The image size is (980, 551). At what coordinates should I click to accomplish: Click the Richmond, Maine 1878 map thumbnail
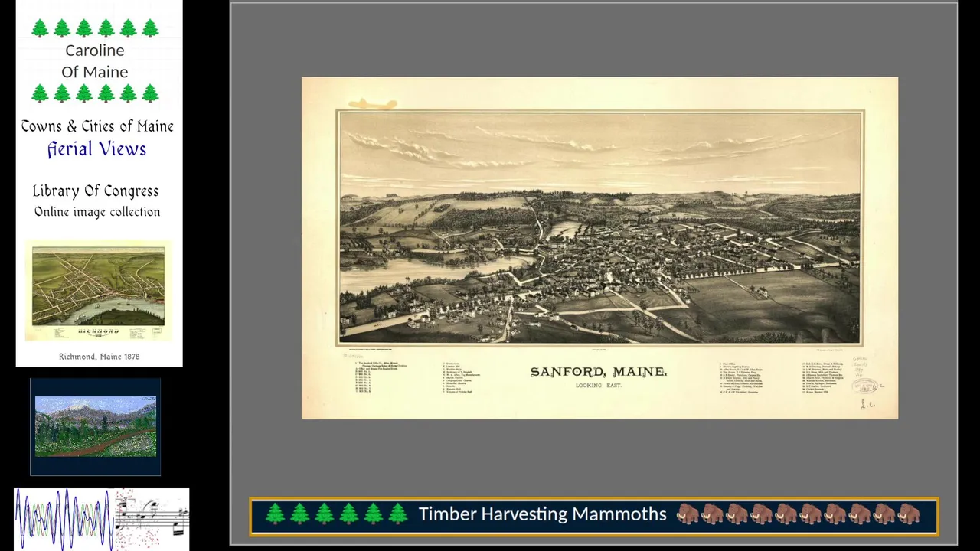coord(98,292)
